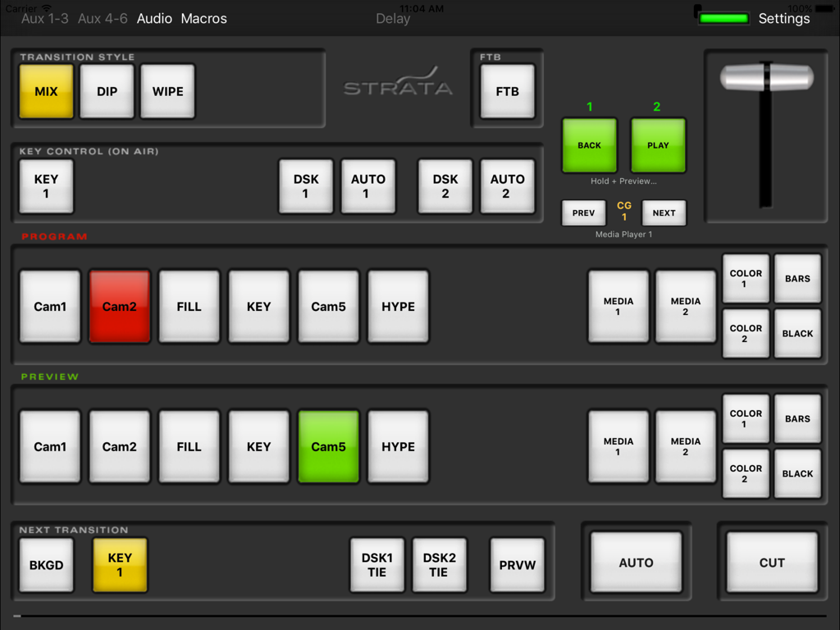Open the Audio tab
This screenshot has width=840, height=630.
tap(154, 18)
